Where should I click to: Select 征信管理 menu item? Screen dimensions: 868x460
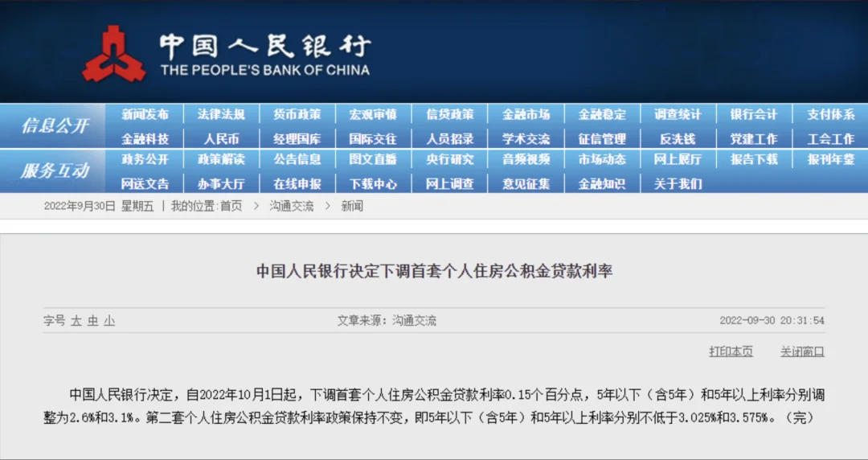[x=602, y=138]
